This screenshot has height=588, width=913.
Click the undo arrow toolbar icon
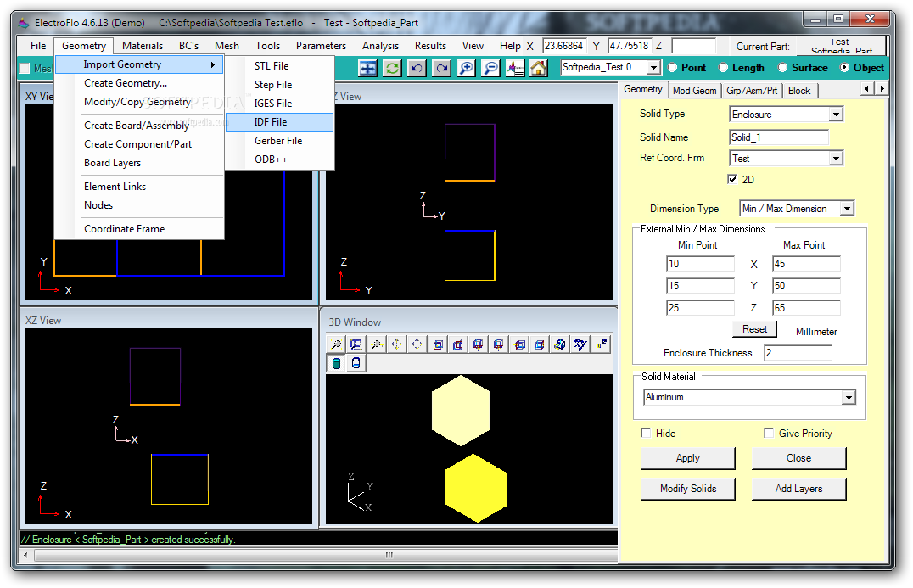417,68
